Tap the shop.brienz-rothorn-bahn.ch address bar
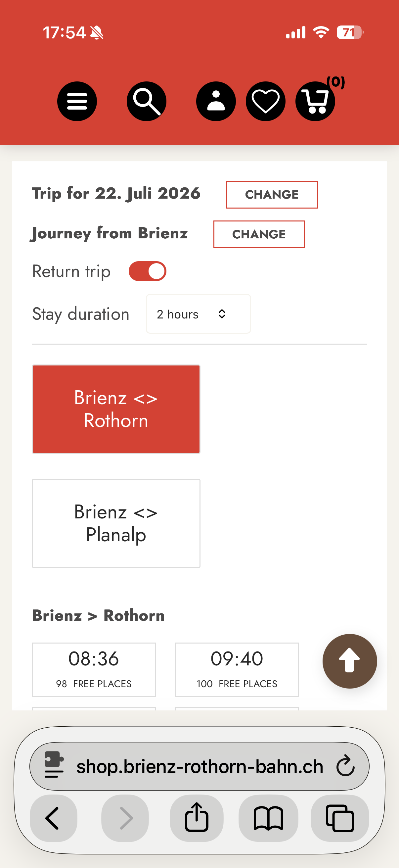The width and height of the screenshot is (399, 868). coord(199,766)
